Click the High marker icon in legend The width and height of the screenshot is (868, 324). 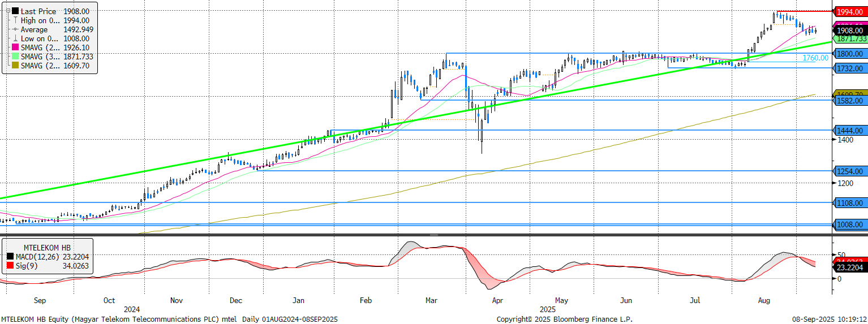tap(15, 20)
